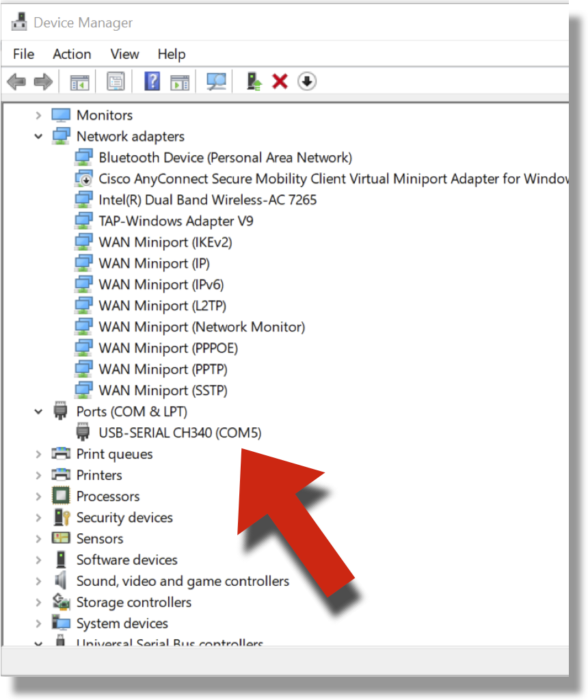588x700 pixels.
Task: Click the Back arrow toolbar button
Action: point(16,82)
